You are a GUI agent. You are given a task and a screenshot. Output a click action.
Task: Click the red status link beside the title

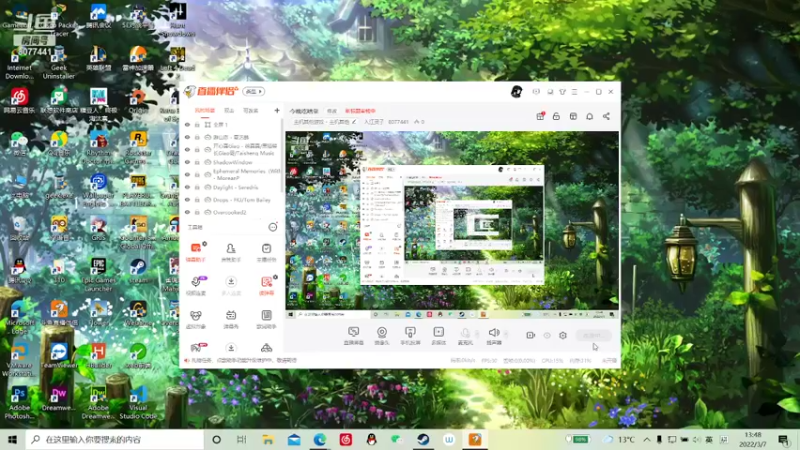coord(360,111)
